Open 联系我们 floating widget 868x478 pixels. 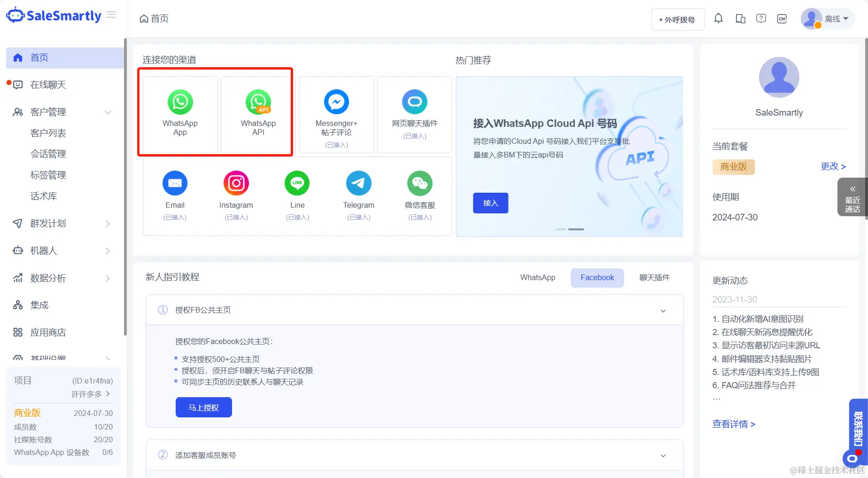pos(858,430)
